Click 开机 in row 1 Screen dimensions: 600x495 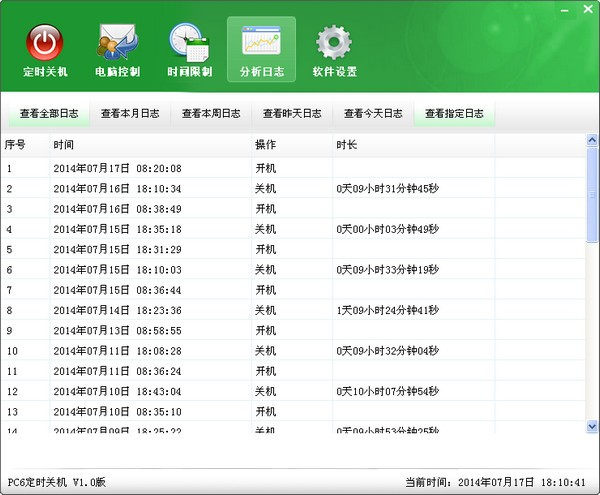pyautogui.click(x=266, y=168)
